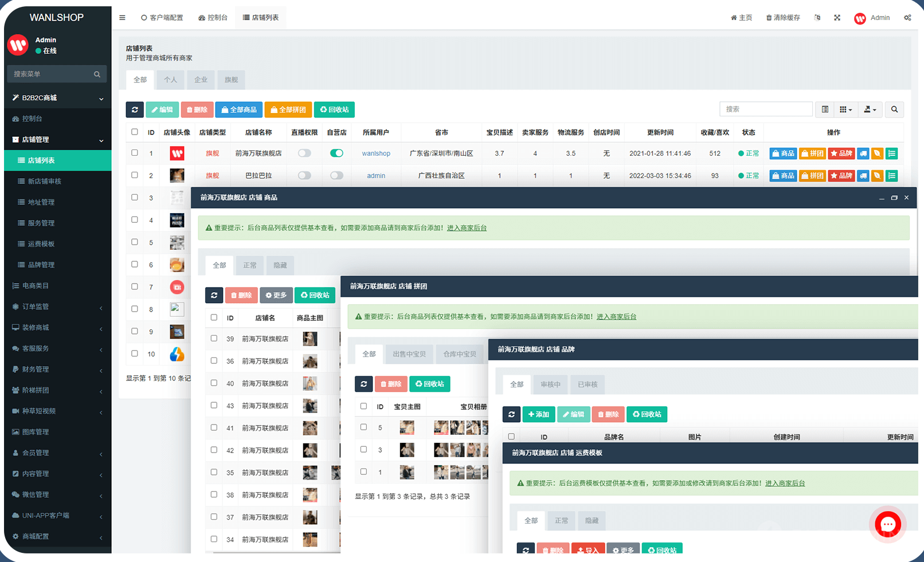Disable the 自营店 toggle for 前海万联旗舰店
Viewport: 924px width, 562px height.
(x=336, y=154)
